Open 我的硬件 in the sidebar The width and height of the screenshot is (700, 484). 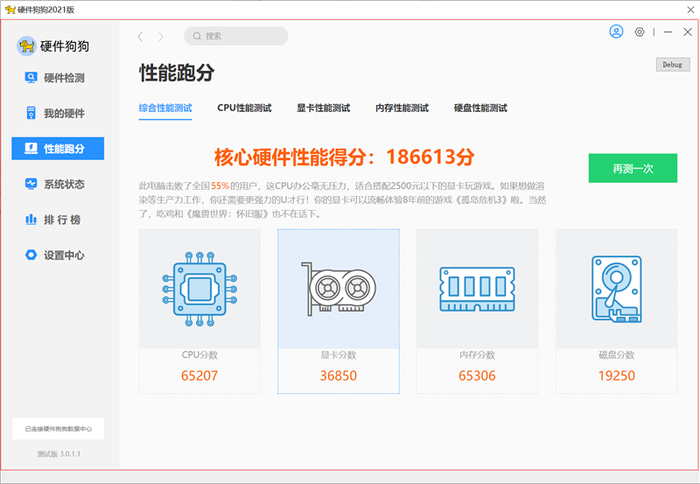click(58, 113)
